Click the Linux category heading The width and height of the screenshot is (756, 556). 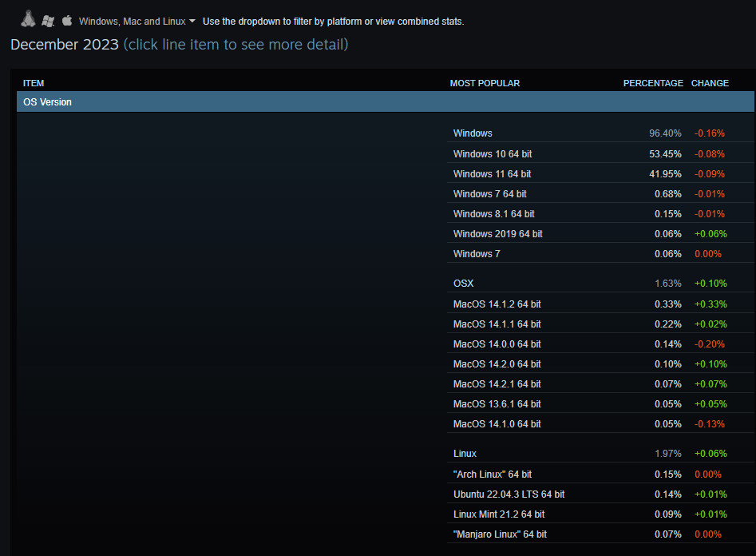pyautogui.click(x=465, y=454)
